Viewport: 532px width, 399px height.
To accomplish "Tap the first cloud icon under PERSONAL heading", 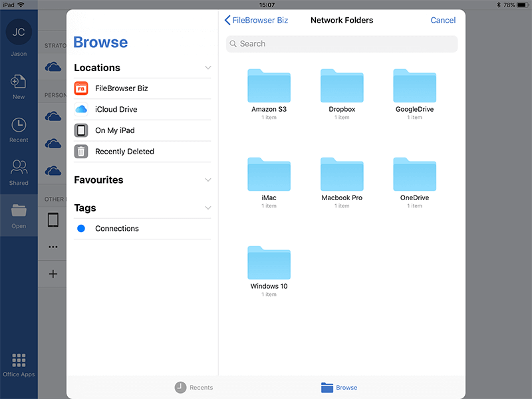I will point(53,116).
